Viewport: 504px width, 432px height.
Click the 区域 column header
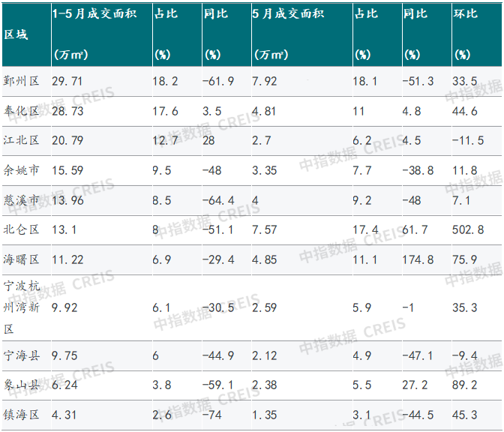click(x=16, y=34)
